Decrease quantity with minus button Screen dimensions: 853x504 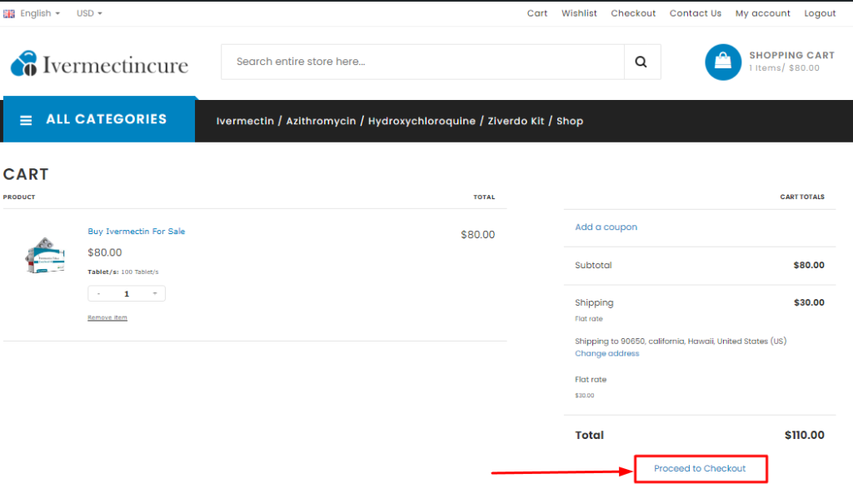click(x=98, y=294)
